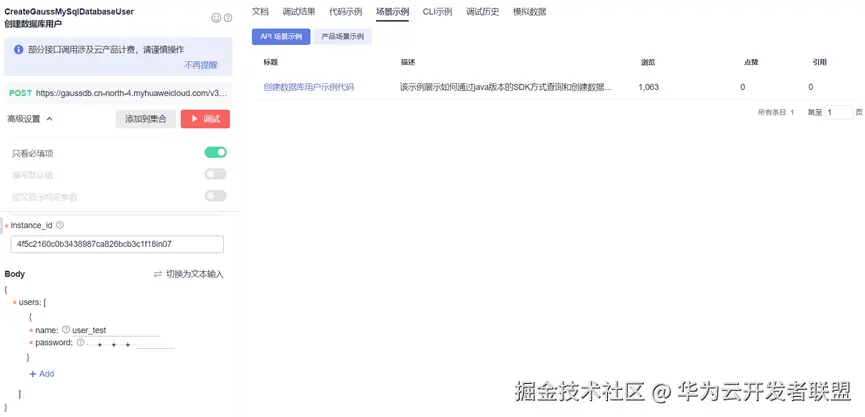Screen dimensions: 865x417
Task: Click the 不再提醒 link
Action: coord(201,65)
